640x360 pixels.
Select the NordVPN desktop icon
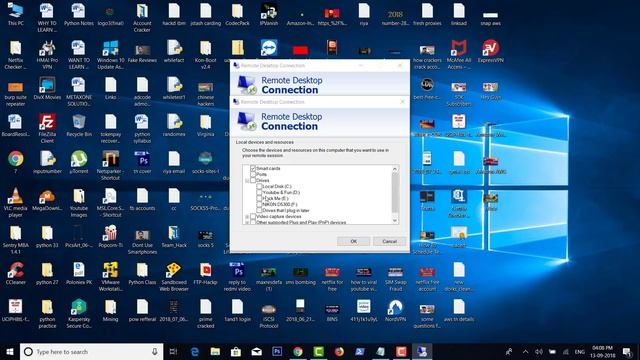click(x=395, y=310)
